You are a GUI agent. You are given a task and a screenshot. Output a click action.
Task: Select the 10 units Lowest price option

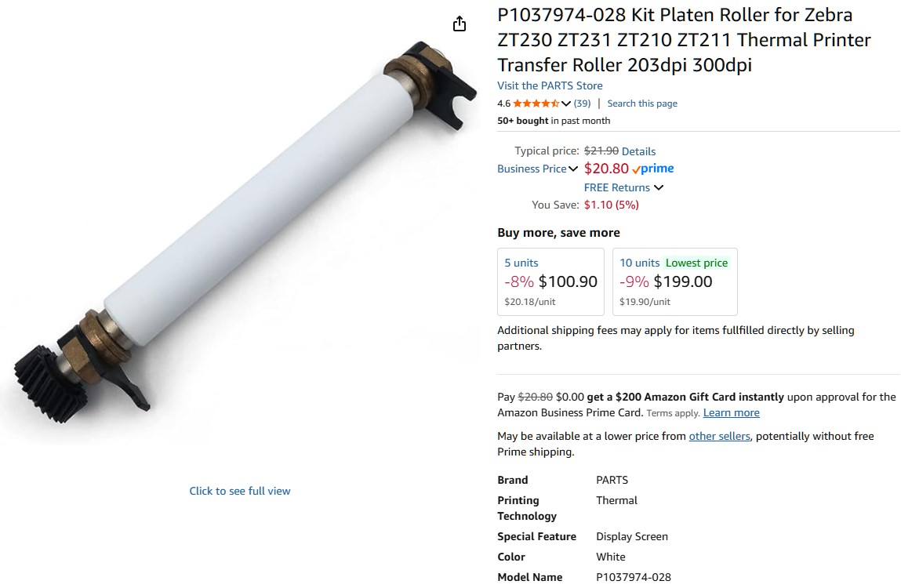pyautogui.click(x=674, y=281)
